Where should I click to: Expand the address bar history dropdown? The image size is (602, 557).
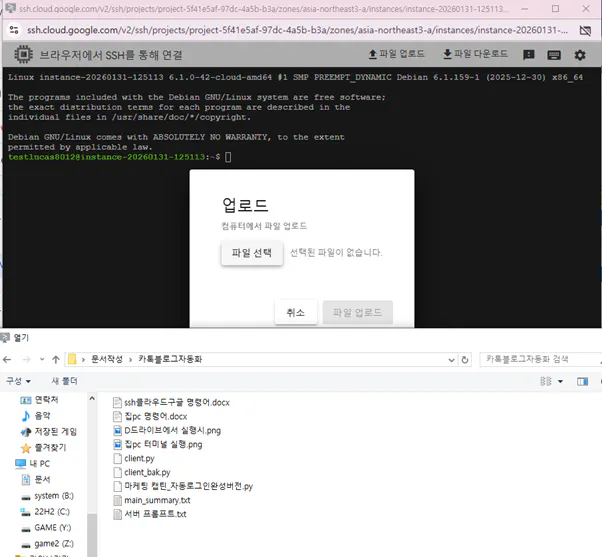pos(452,360)
